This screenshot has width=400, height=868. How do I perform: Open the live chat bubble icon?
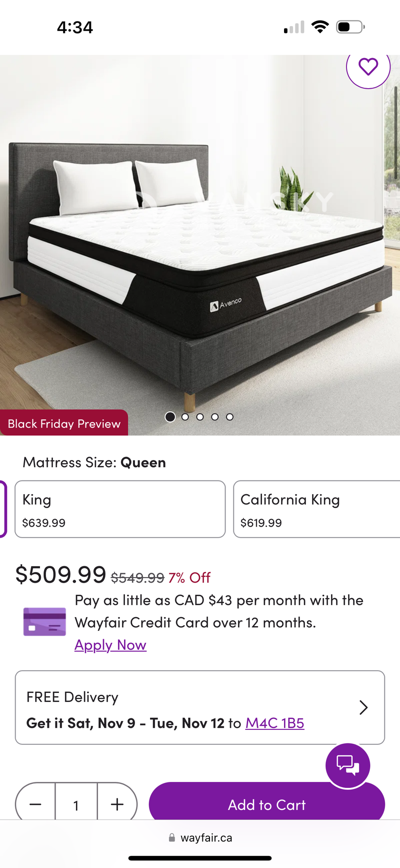coord(347,765)
